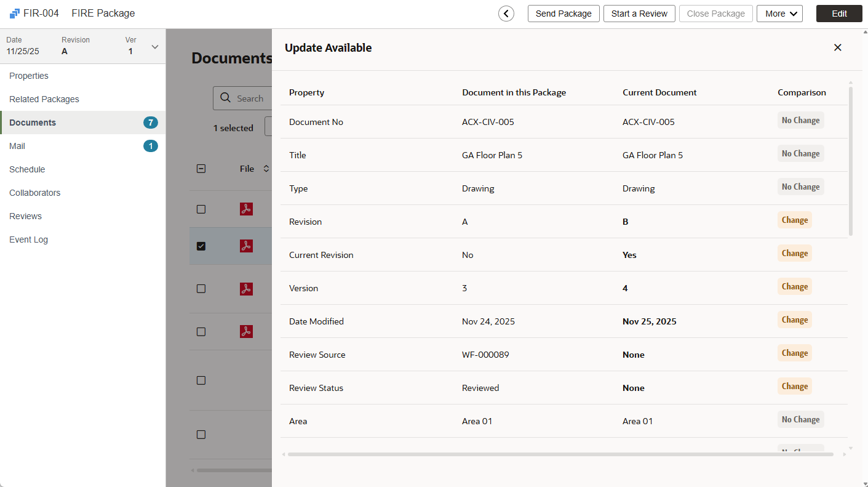Click the Documents count badge 7

[x=150, y=123]
